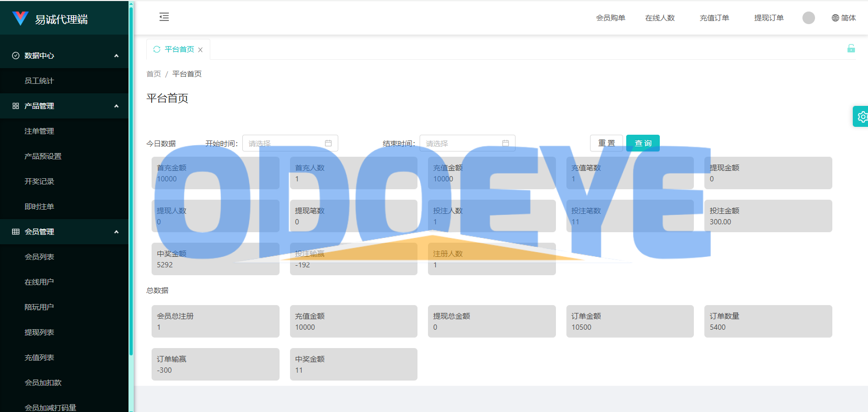Open 充值订单 in the top bar

coord(714,18)
